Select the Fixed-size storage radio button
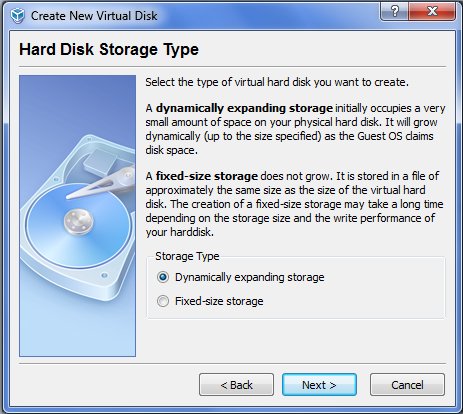This screenshot has height=414, width=463. point(163,301)
